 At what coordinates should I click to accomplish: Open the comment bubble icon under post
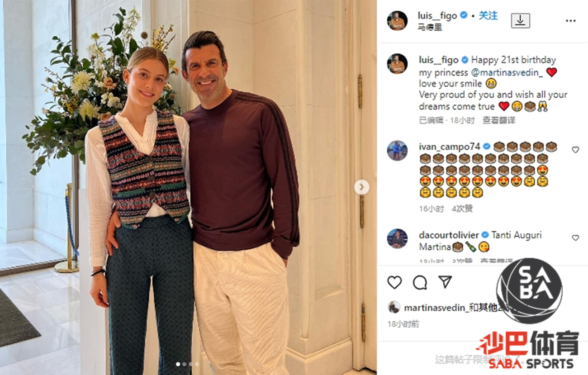[420, 282]
